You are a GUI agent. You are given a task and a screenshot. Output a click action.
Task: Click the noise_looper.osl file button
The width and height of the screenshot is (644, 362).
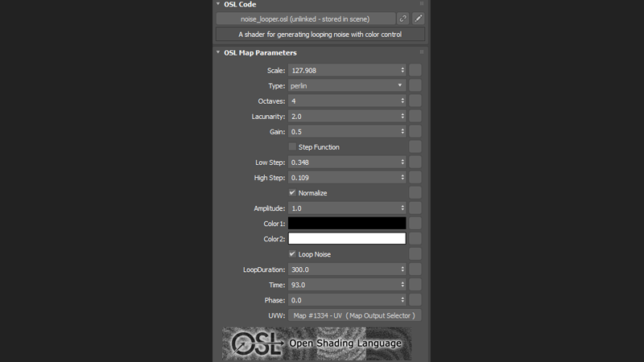[305, 19]
